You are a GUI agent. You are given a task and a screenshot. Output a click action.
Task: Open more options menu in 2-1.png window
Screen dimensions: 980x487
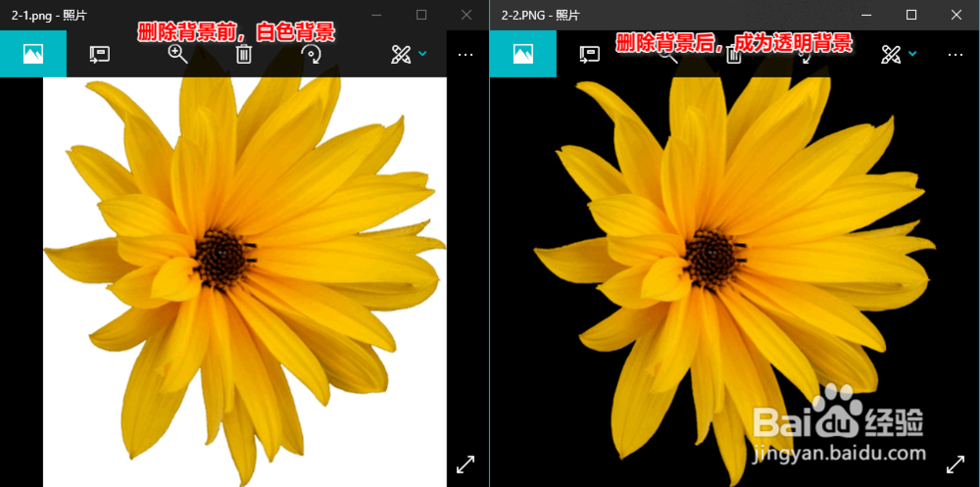click(x=465, y=55)
